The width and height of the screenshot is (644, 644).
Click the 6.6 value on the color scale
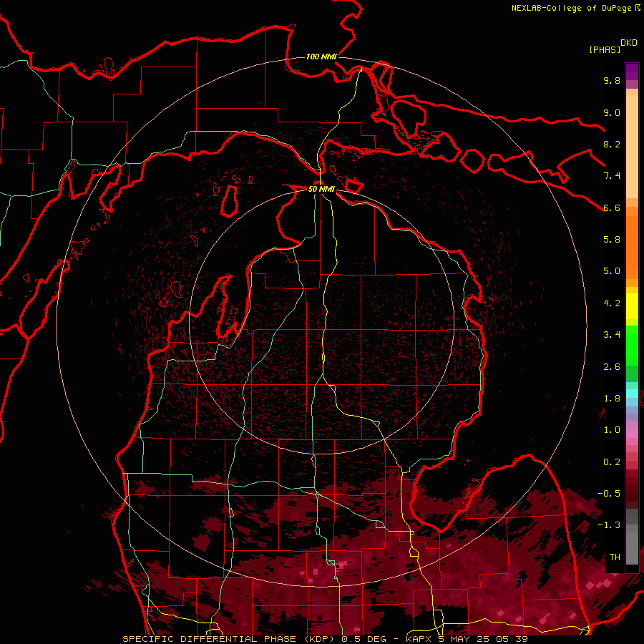tap(612, 208)
